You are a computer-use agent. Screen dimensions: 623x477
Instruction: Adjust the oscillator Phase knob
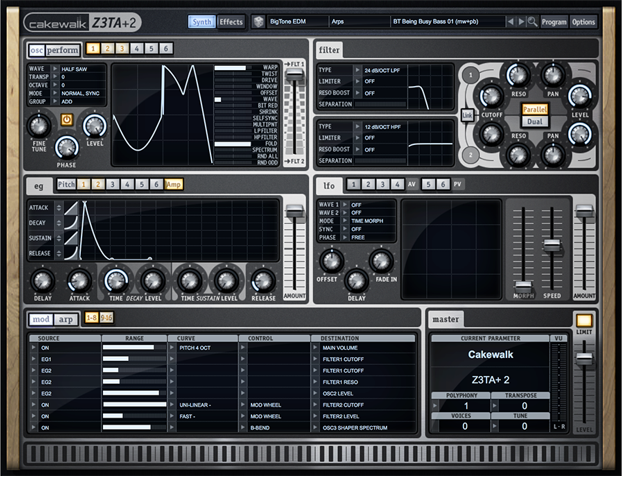click(66, 147)
